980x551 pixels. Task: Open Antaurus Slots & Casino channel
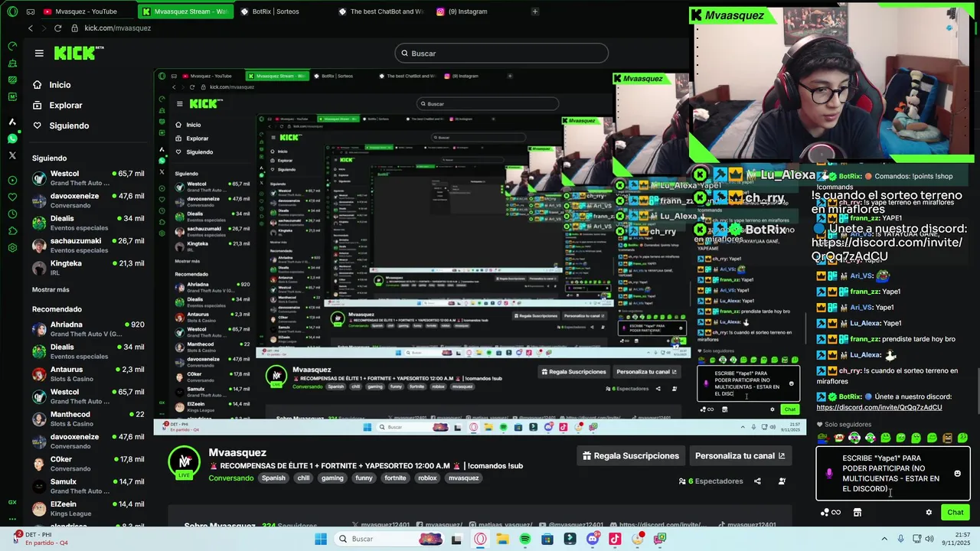coord(88,373)
